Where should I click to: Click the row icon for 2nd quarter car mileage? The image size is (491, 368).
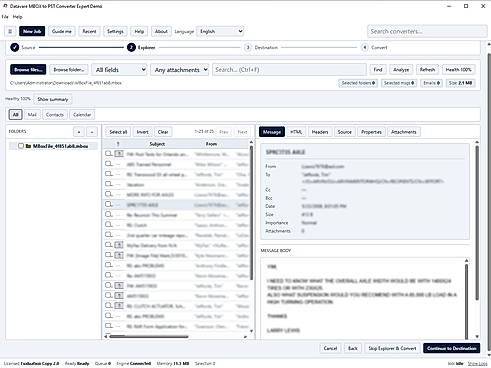click(x=108, y=235)
